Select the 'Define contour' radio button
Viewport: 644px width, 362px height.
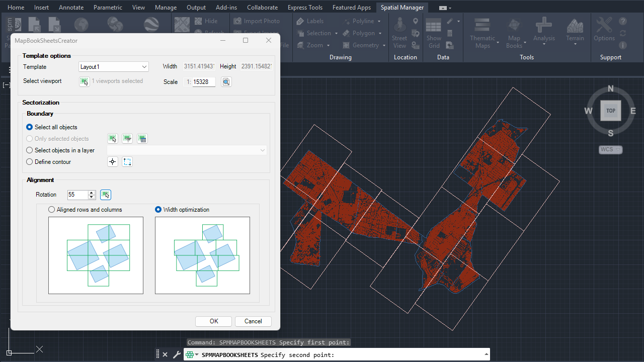30,162
